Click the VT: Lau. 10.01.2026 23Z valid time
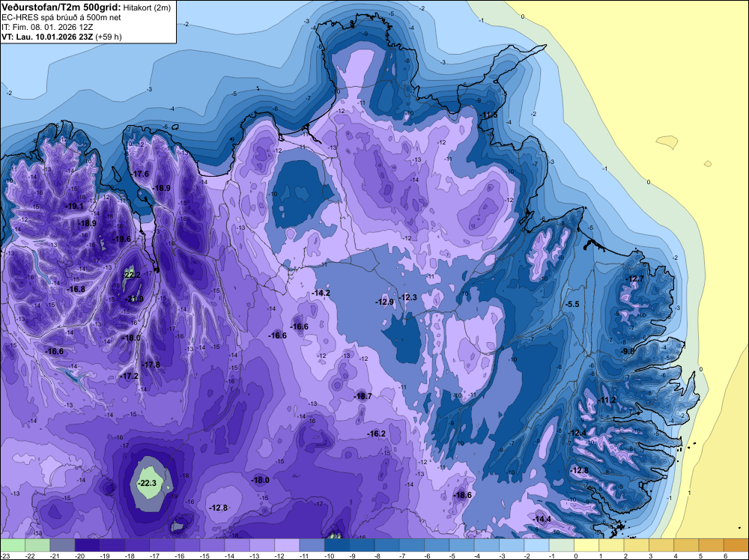The height and width of the screenshot is (560, 749). [47, 37]
